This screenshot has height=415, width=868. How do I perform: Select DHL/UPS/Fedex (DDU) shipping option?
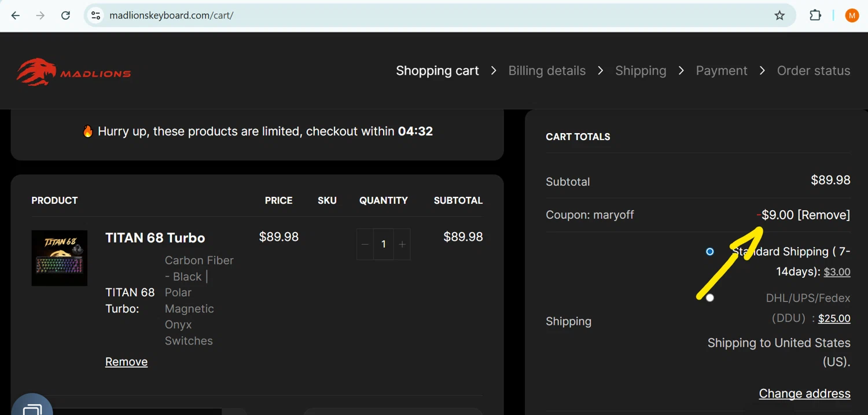(710, 298)
